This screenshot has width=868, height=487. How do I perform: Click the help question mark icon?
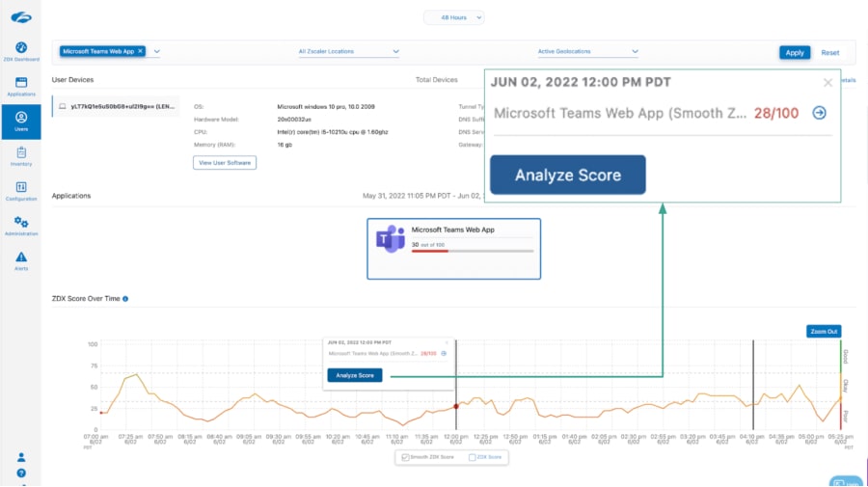[x=21, y=473]
